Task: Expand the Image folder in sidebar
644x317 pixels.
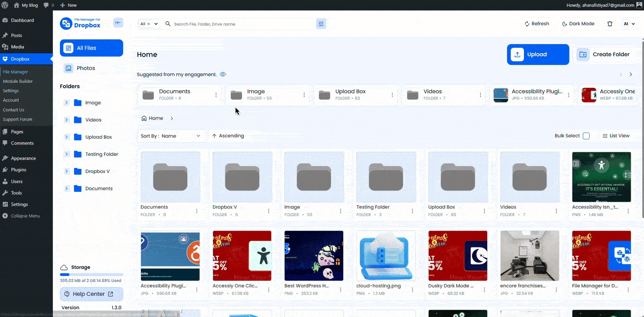Action: tap(67, 103)
